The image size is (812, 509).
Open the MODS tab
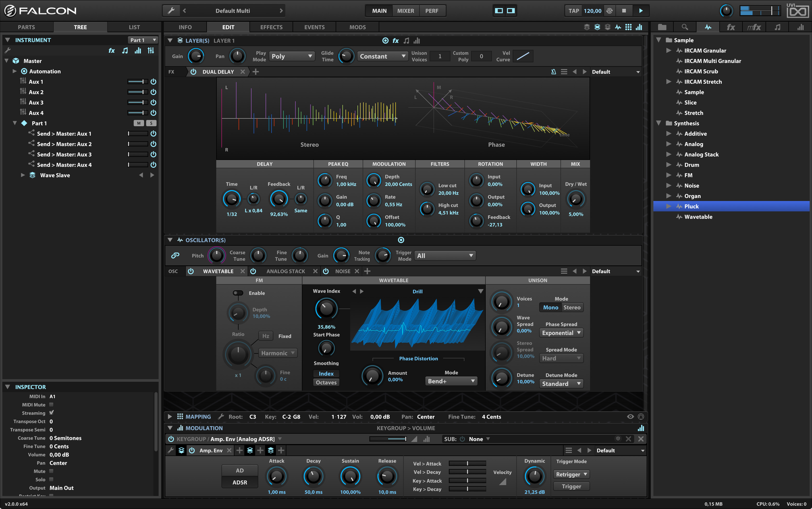click(x=357, y=27)
